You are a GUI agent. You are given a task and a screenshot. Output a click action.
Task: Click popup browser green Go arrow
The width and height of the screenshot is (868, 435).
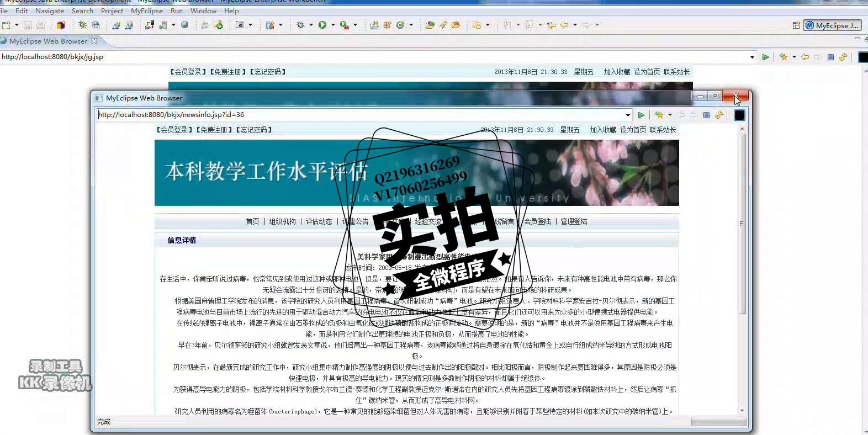pyautogui.click(x=641, y=115)
